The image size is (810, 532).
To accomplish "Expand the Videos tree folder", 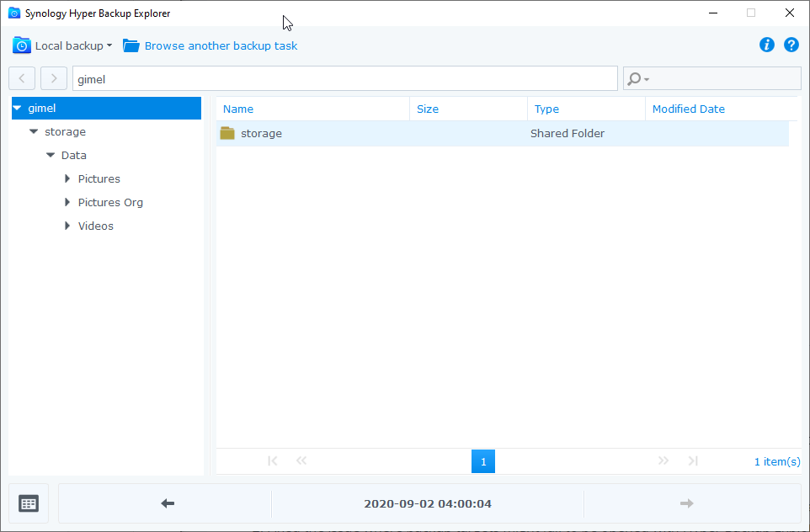I will (x=67, y=226).
